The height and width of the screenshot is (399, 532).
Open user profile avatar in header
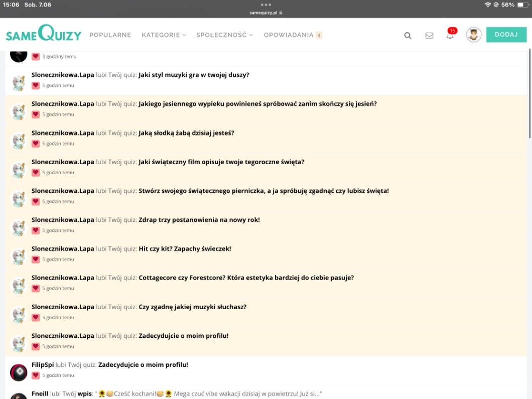tap(473, 35)
